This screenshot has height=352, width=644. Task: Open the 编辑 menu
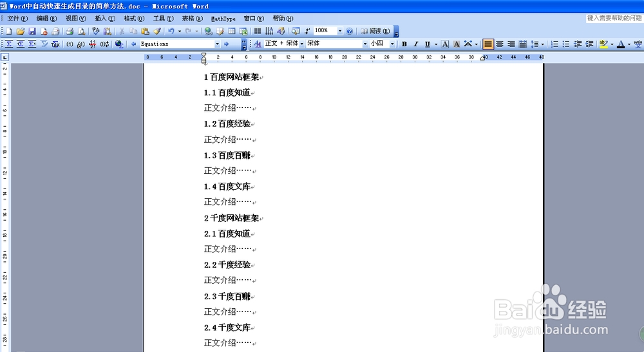pyautogui.click(x=46, y=19)
